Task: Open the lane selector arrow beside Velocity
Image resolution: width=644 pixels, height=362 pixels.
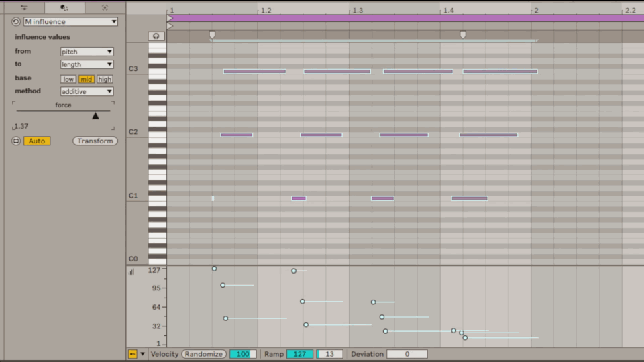Action: (142, 354)
